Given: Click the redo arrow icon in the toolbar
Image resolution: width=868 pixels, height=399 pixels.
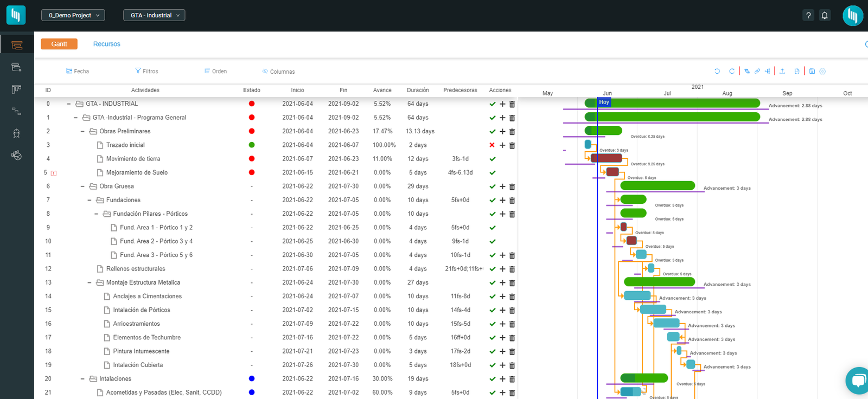Looking at the screenshot, I should [x=732, y=71].
